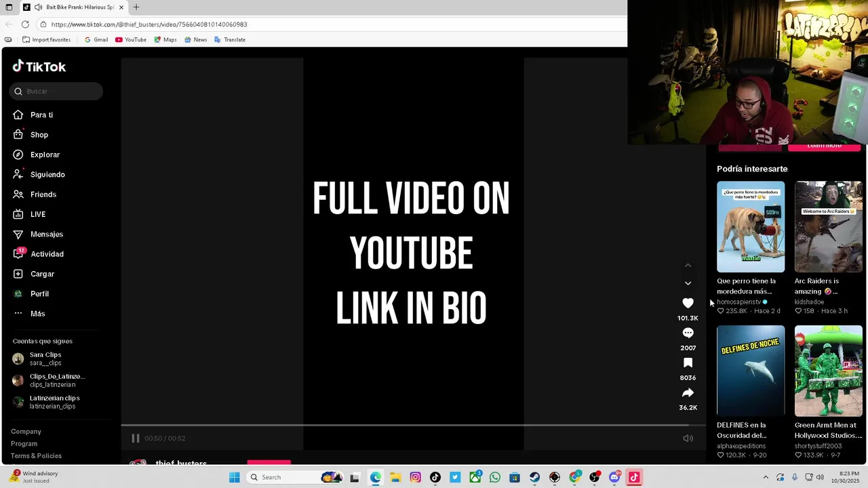Open Green Army Men video thumbnail
The image size is (868, 488).
coord(828,371)
